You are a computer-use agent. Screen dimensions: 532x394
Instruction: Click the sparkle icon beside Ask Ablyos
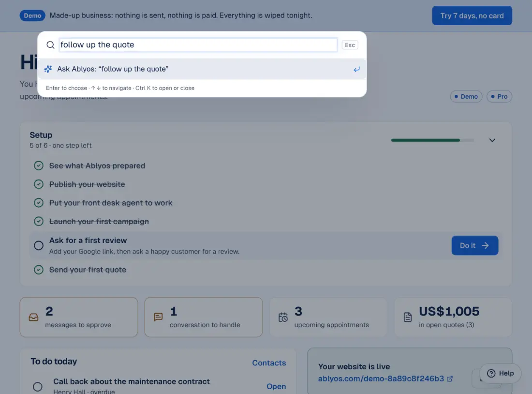click(x=48, y=69)
